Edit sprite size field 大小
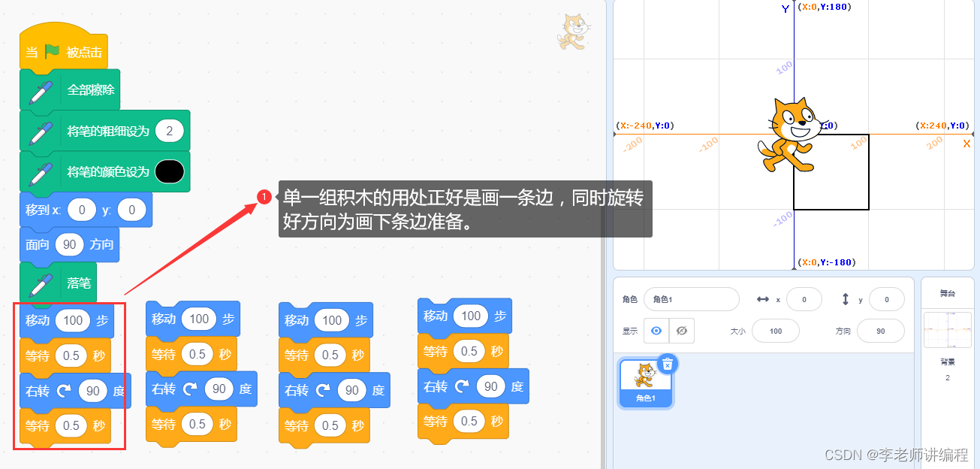The image size is (980, 469). point(775,331)
